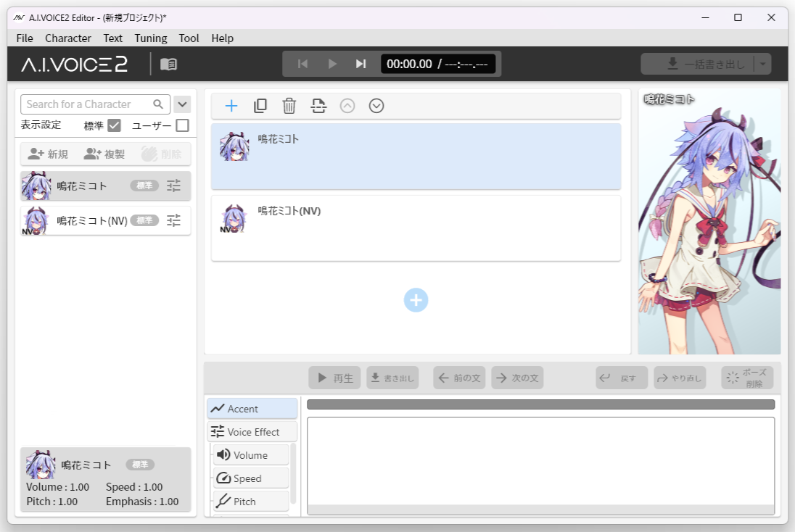795x532 pixels.
Task: Open the dictionary book icon in header
Action: pyautogui.click(x=168, y=65)
